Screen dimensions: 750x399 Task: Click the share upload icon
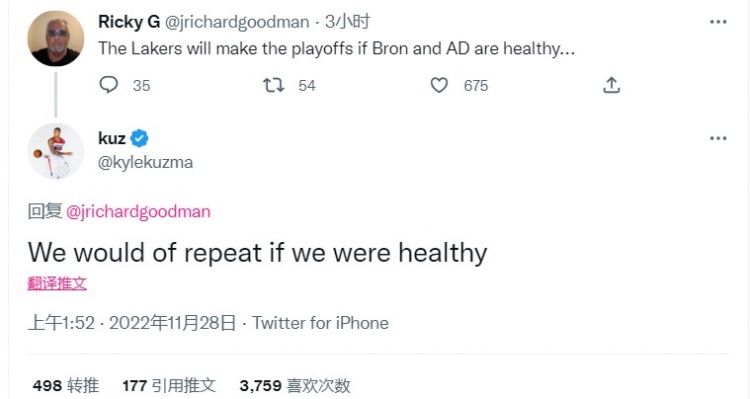pos(611,85)
